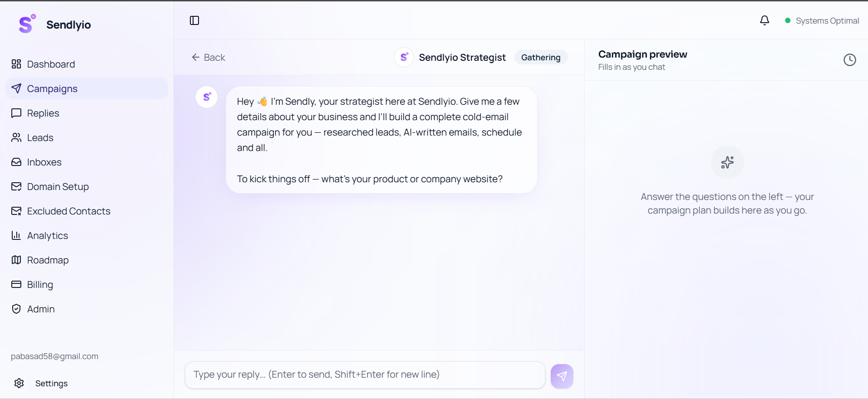Click the Sendly avatar beside the chat message
868x399 pixels.
pyautogui.click(x=207, y=97)
